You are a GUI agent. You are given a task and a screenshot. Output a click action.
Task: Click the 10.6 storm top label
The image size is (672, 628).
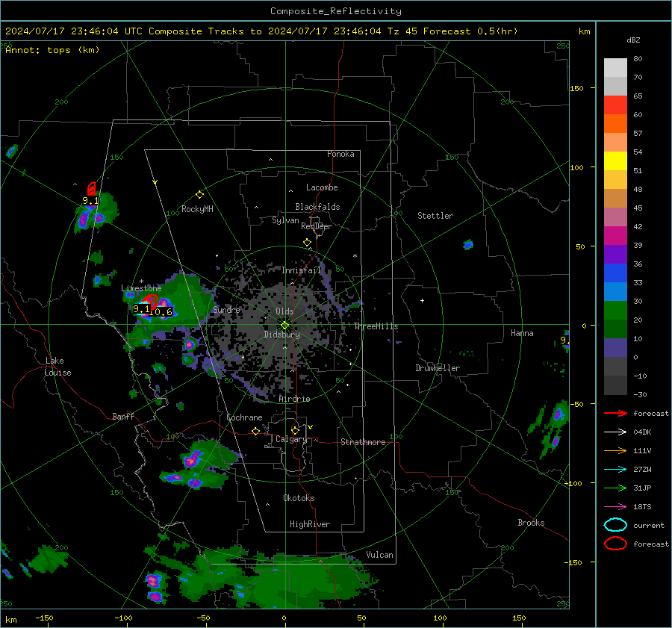(x=161, y=312)
